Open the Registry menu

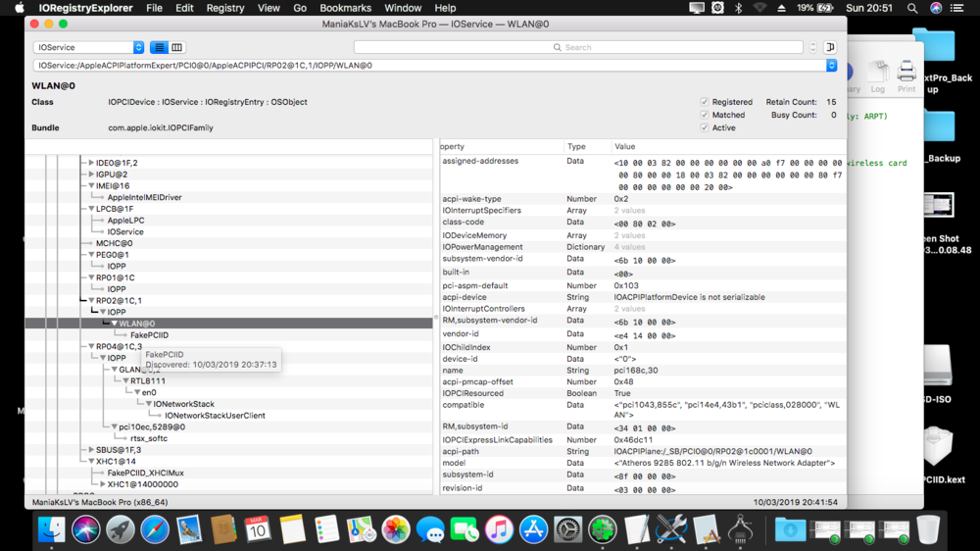click(225, 8)
